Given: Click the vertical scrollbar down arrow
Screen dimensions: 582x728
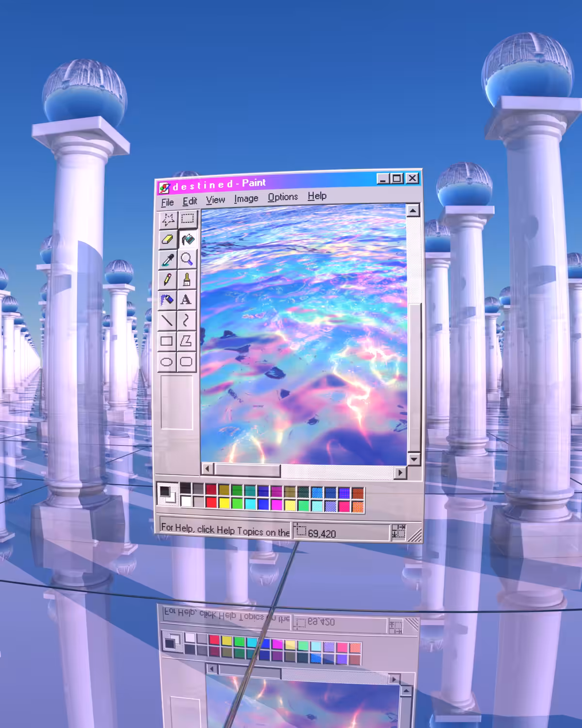Looking at the screenshot, I should 414,458.
